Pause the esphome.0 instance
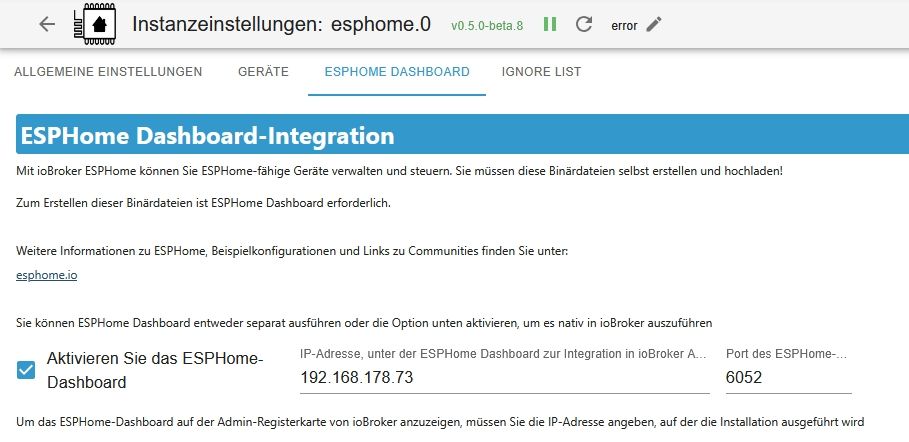This screenshot has height=442, width=909. coord(550,25)
